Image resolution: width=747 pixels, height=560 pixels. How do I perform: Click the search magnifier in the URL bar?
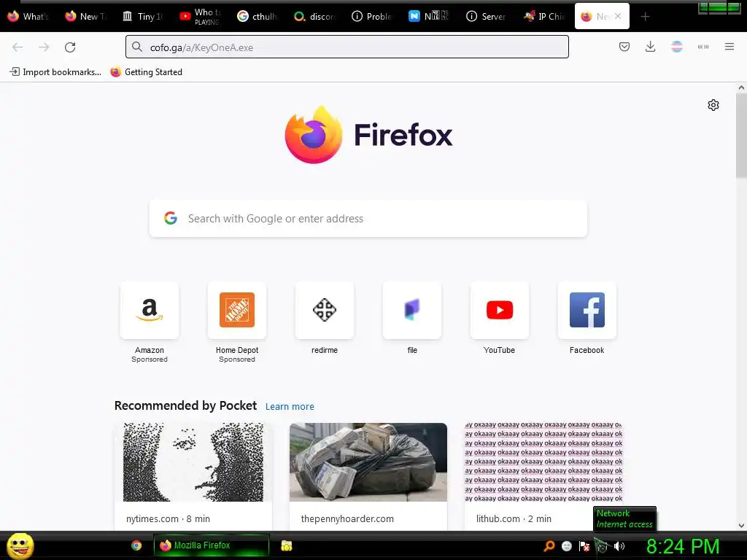tap(137, 47)
